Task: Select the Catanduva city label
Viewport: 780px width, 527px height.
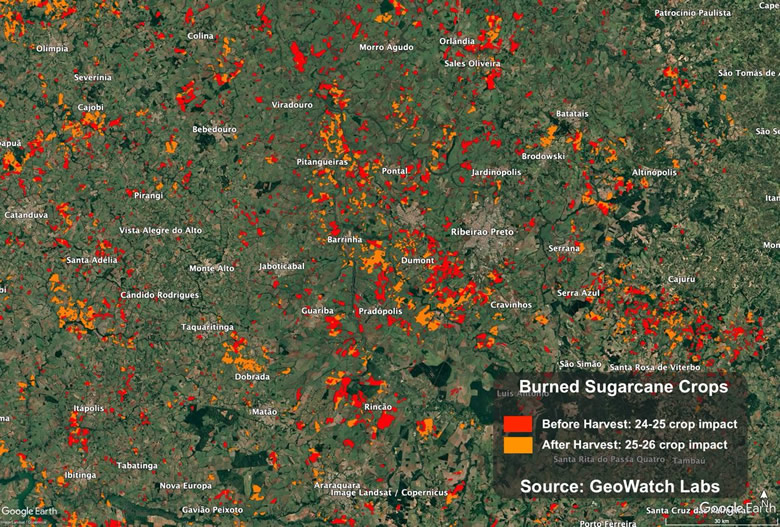Action: (26, 214)
